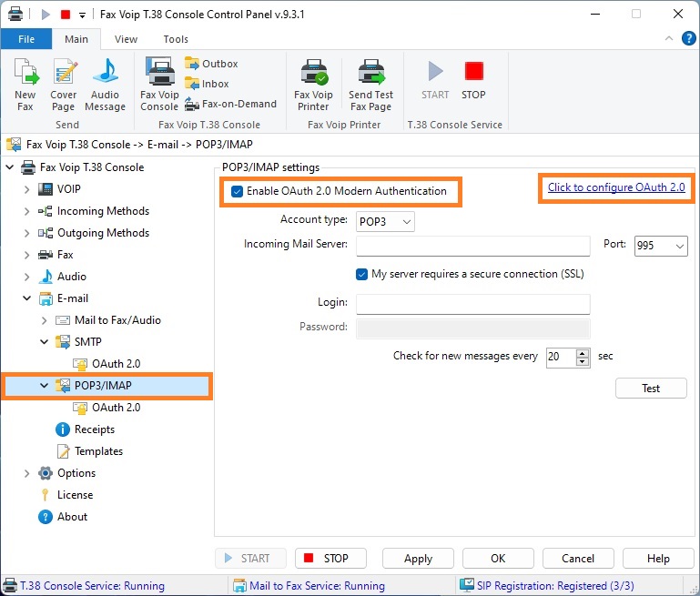Screen dimensions: 700x596
Task: Open Fax-on-Demand from the ribbon
Action: pyautogui.click(x=231, y=104)
